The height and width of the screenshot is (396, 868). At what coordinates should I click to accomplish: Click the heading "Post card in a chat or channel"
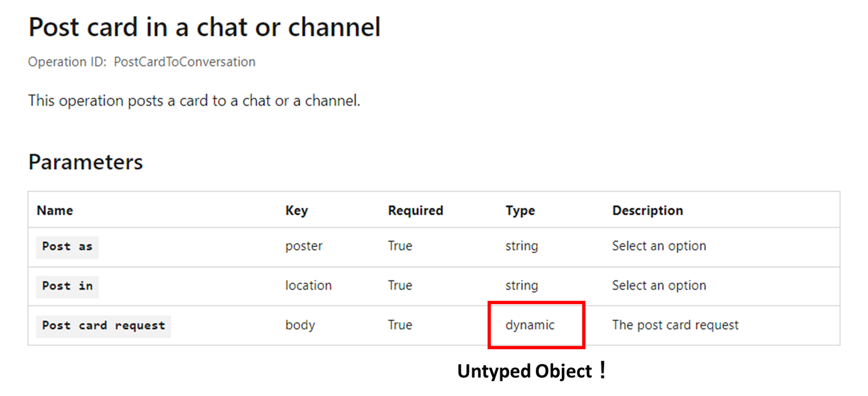[204, 27]
